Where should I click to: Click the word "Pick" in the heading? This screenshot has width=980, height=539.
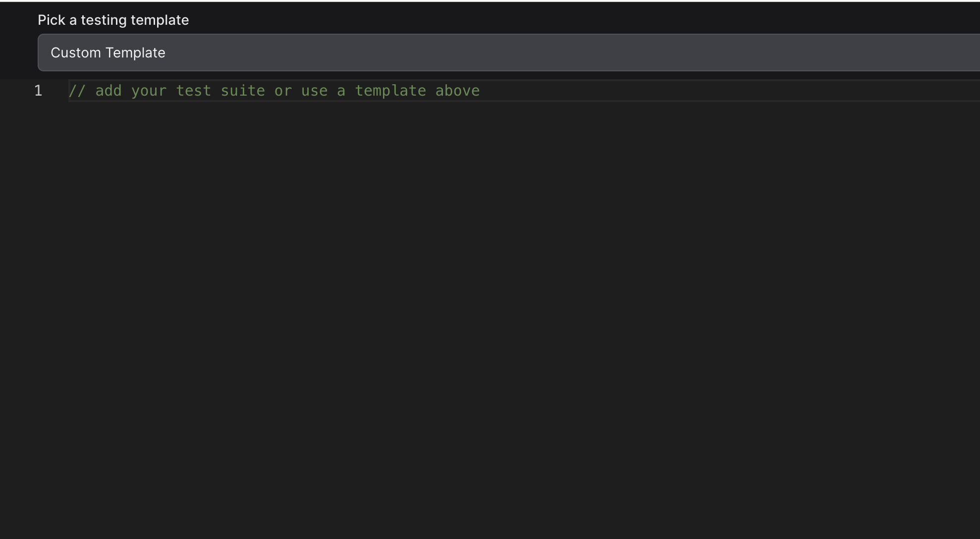click(52, 20)
